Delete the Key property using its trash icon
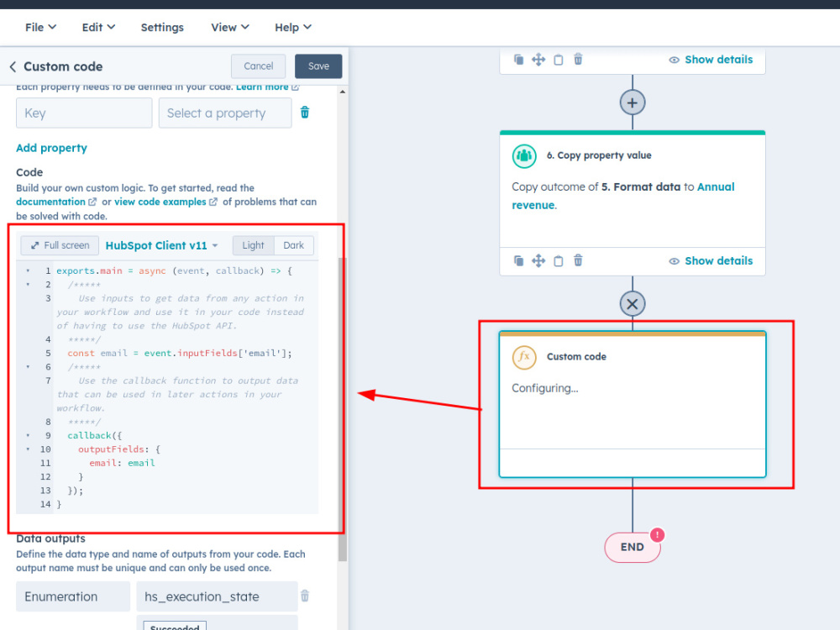Image resolution: width=840 pixels, height=630 pixels. pos(304,113)
